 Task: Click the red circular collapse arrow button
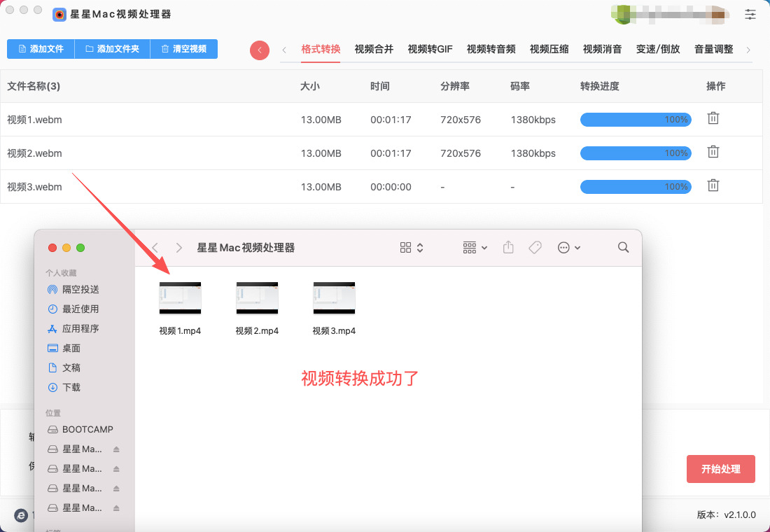260,50
